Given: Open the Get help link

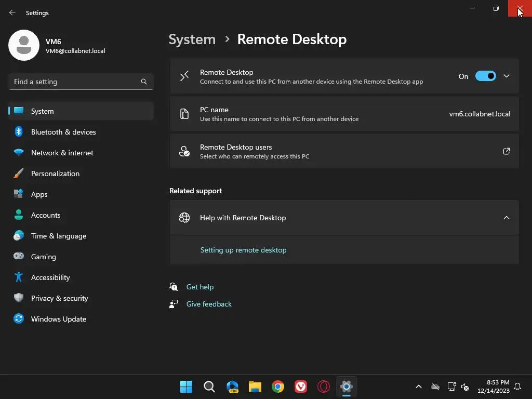Looking at the screenshot, I should click(200, 287).
